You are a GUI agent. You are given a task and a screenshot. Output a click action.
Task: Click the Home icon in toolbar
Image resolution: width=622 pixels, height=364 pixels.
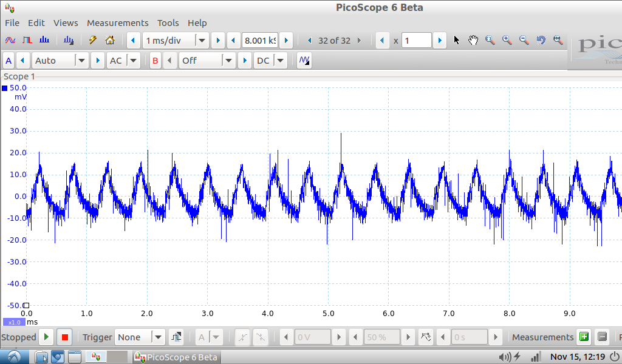coord(110,41)
